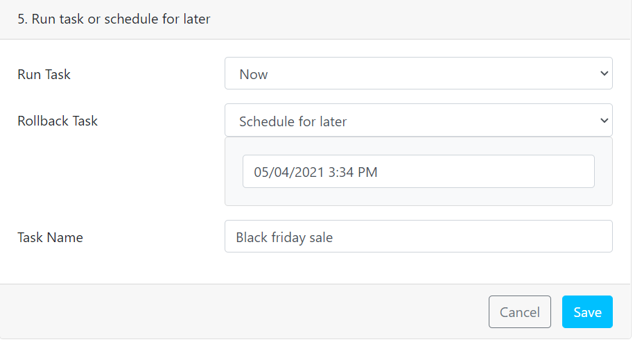Save the scheduled task
This screenshot has height=351, width=644.
tap(586, 312)
